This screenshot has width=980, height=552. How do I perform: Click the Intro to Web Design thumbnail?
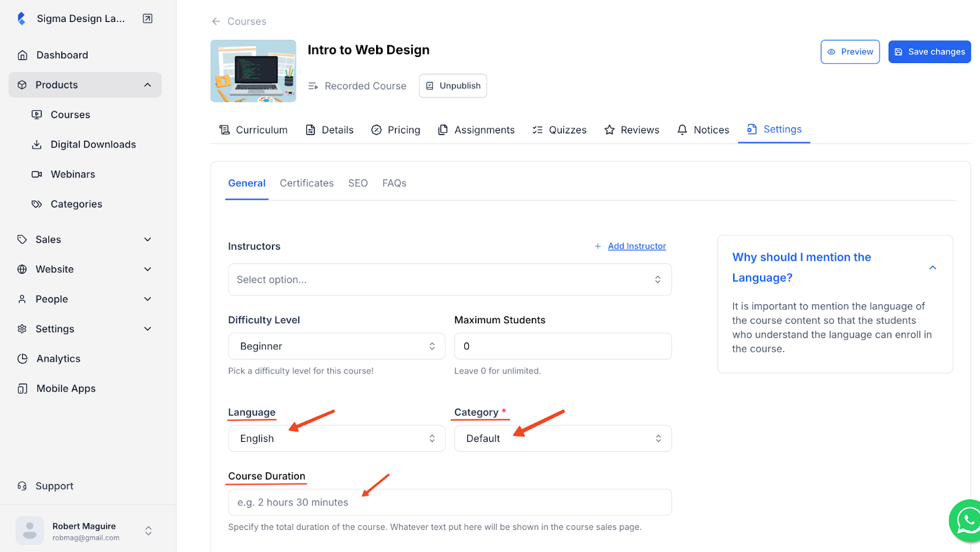pos(254,71)
